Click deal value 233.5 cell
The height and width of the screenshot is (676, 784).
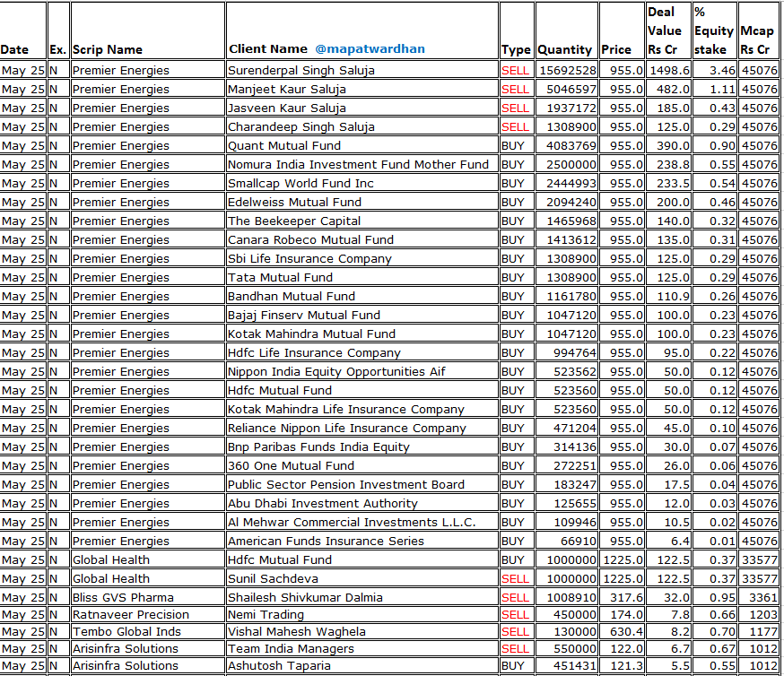pos(668,184)
